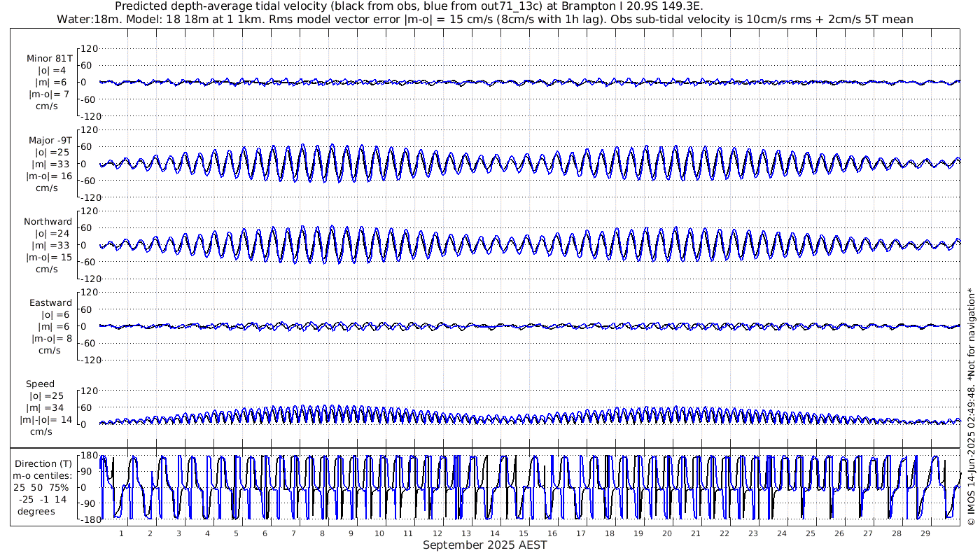Click the m-o centiles values -25 -1 14
This screenshot has width=980, height=560.
(43, 499)
